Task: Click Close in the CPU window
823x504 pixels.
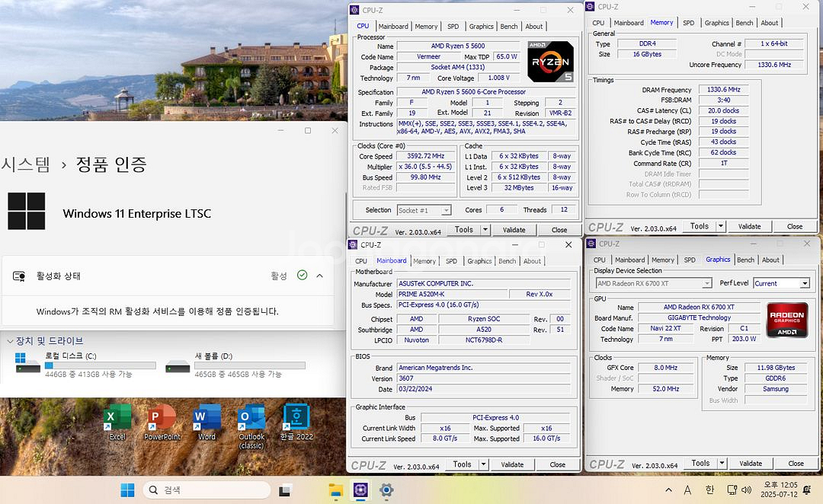Action: pos(559,230)
